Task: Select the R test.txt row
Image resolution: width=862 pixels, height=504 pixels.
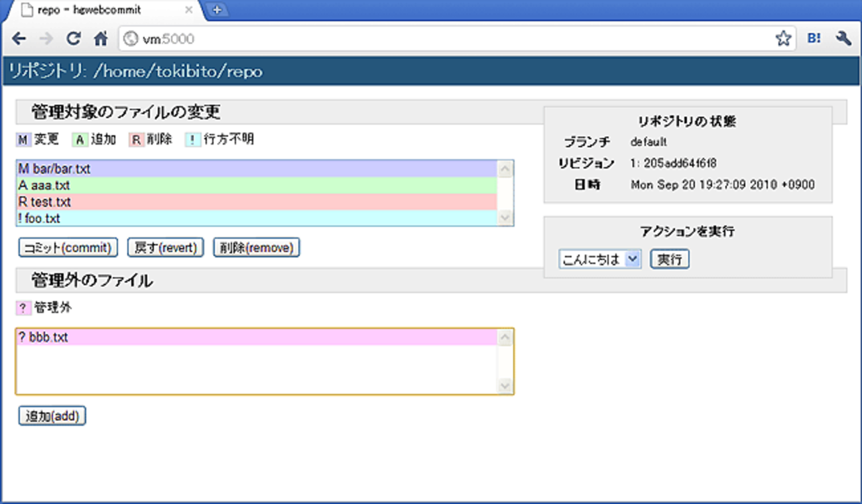Action: 257,202
